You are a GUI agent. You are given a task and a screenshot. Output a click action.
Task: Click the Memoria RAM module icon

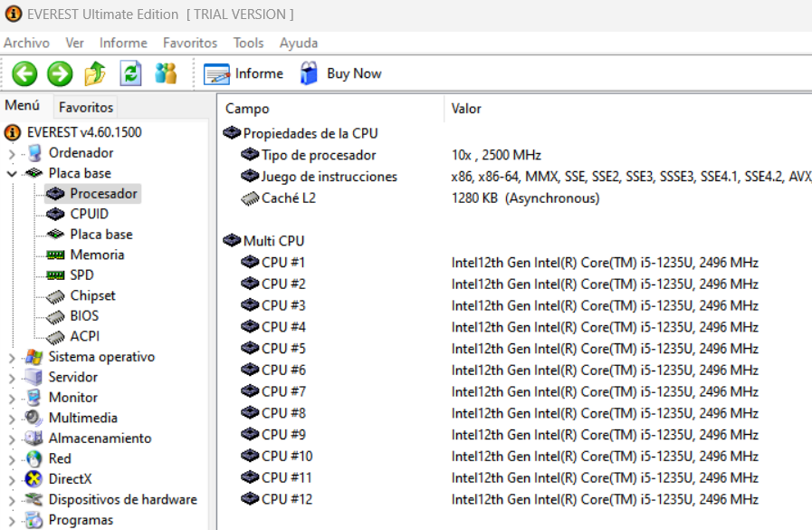55,255
